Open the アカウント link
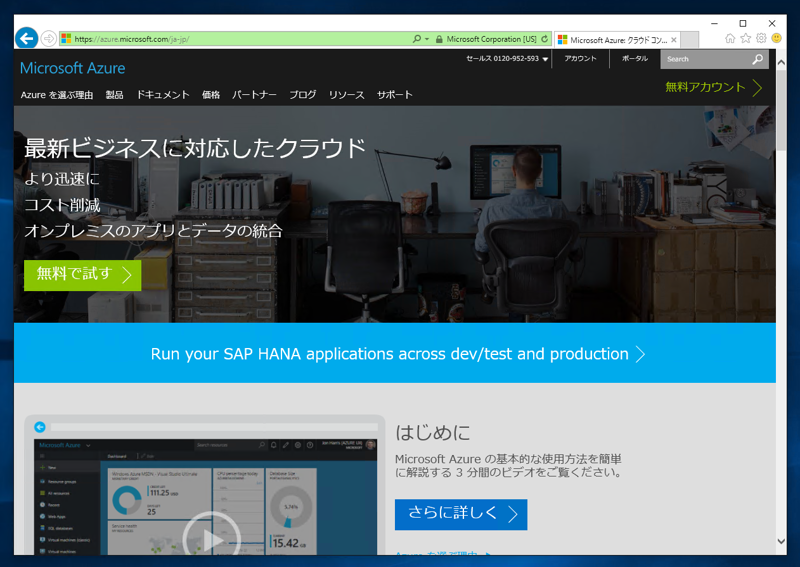The image size is (800, 567). (x=580, y=59)
